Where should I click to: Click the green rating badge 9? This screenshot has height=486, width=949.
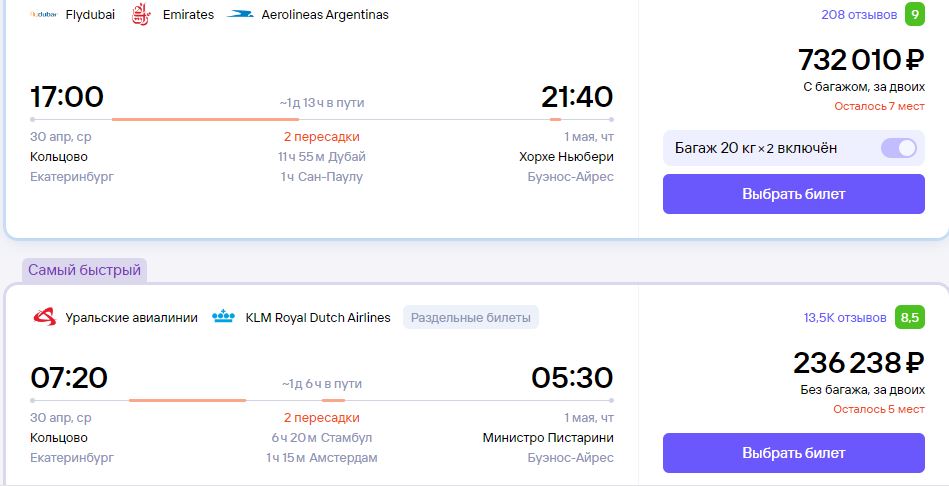coord(915,15)
